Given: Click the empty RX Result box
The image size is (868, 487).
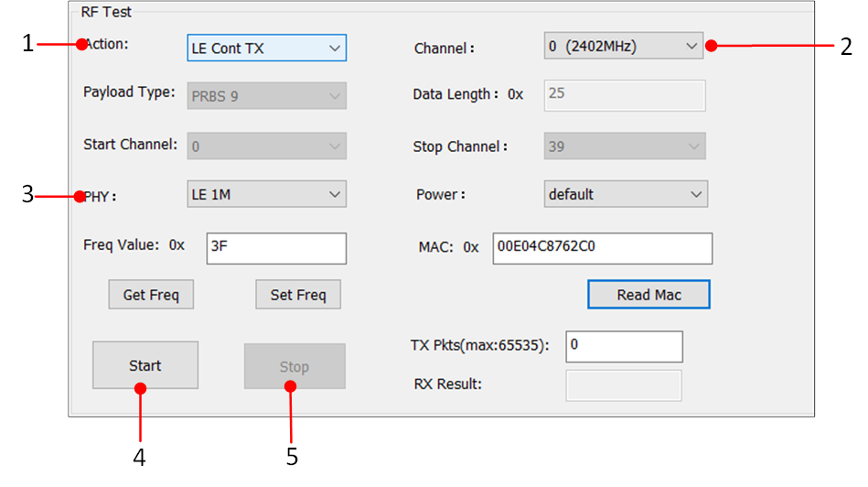Looking at the screenshot, I should 623,385.
